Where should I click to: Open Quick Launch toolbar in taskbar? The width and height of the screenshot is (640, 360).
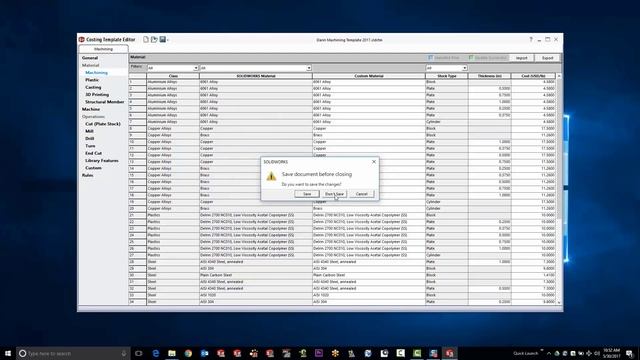526,353
